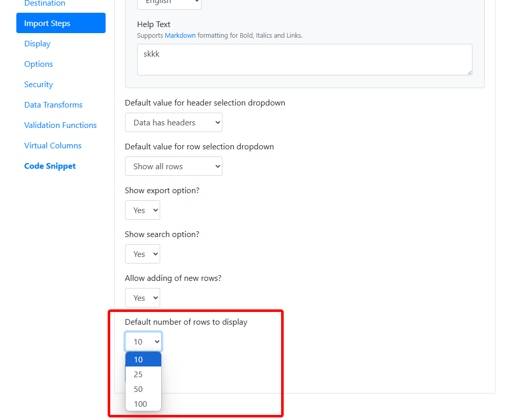524x420 pixels.
Task: Grab the Help Text textarea resize handle
Action: click(x=469, y=72)
